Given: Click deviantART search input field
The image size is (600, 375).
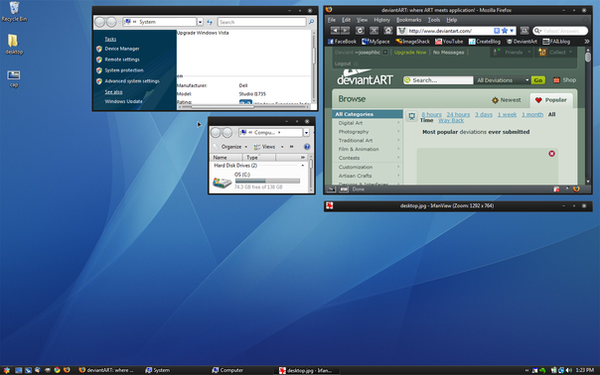Looking at the screenshot, I should 438,80.
